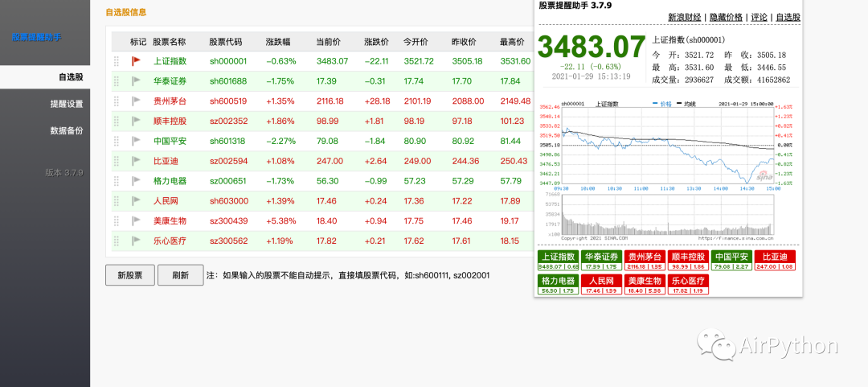Click the 新股票 button
The height and width of the screenshot is (387, 868).
(x=130, y=275)
